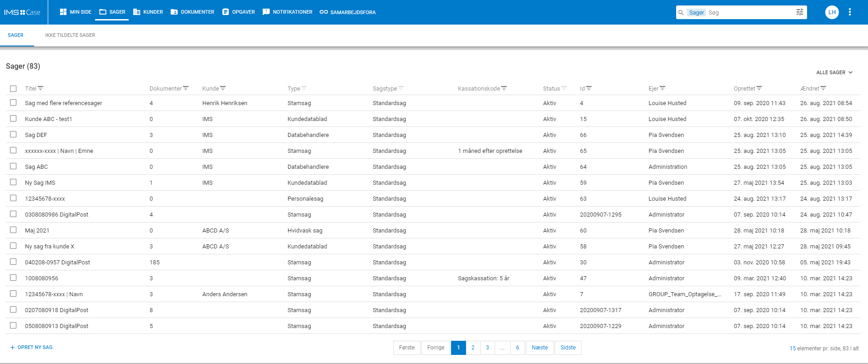This screenshot has width=868, height=364.
Task: Switch to IKKE TILDELTE SAGER tab
Action: [70, 35]
